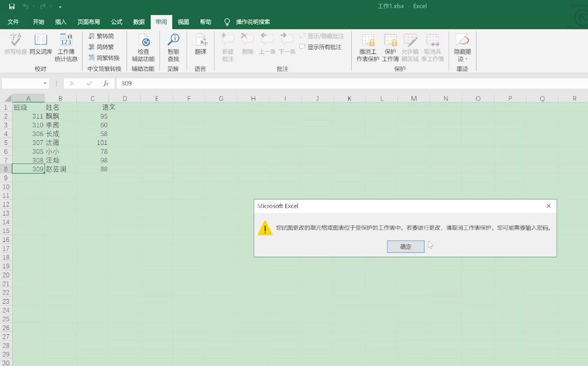The height and width of the screenshot is (366, 588).
Task: Switch to the 视图 tab
Action: [x=183, y=22]
